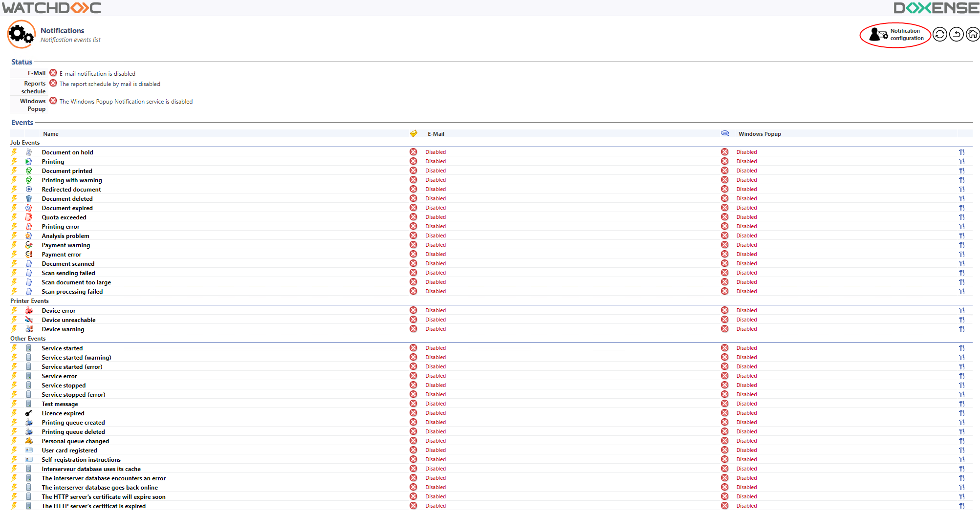Toggle E-Mail disabled status for Service started
Viewport: 980px width, 514px height.
point(414,348)
